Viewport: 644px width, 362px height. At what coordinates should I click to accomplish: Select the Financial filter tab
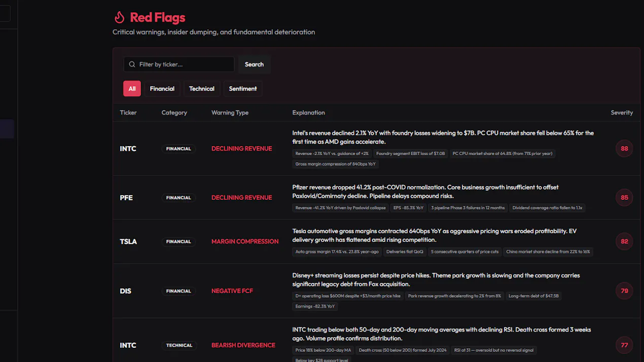(162, 89)
